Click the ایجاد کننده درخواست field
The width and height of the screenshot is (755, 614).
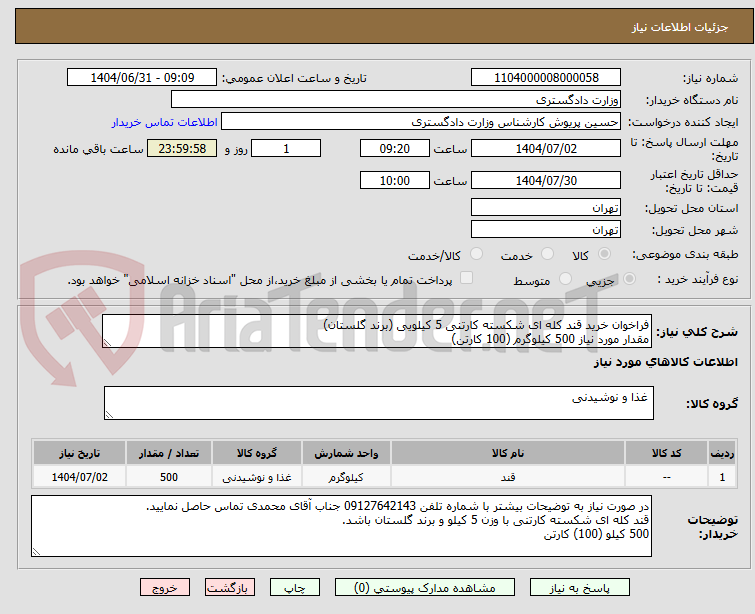tap(421, 122)
